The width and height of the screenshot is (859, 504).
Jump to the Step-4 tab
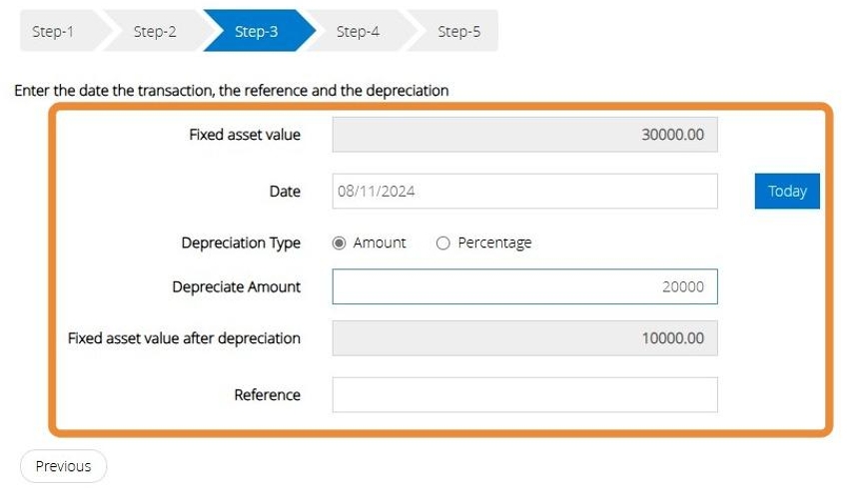(358, 32)
